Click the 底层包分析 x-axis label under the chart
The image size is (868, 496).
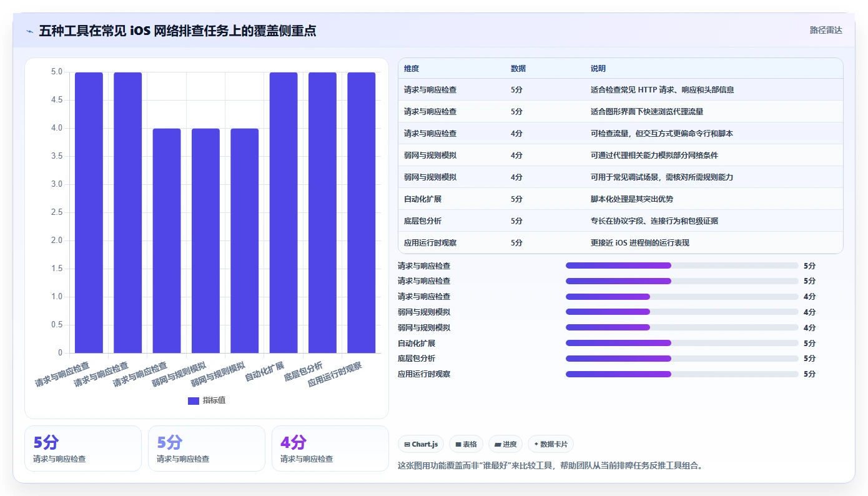tap(303, 372)
